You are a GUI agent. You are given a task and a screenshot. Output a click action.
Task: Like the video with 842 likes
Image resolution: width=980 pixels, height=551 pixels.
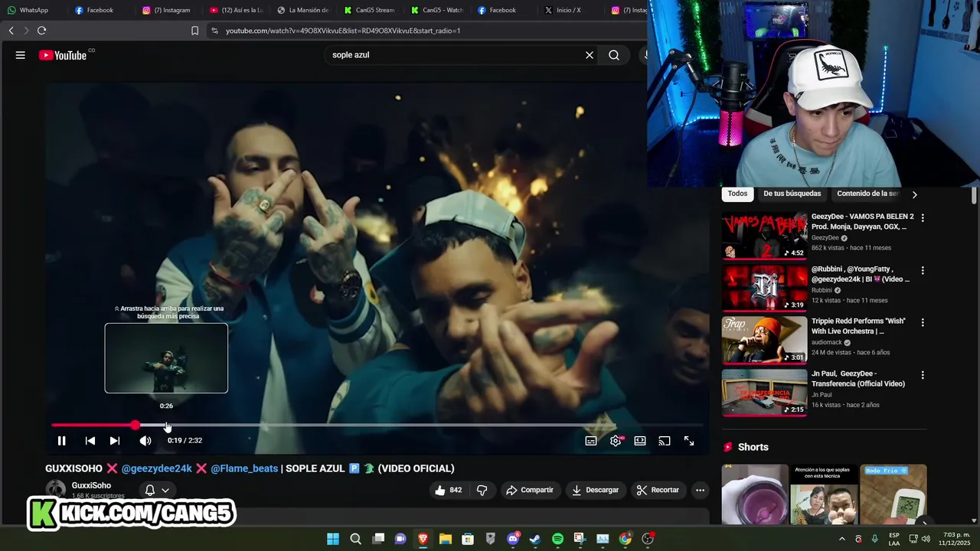click(x=449, y=490)
